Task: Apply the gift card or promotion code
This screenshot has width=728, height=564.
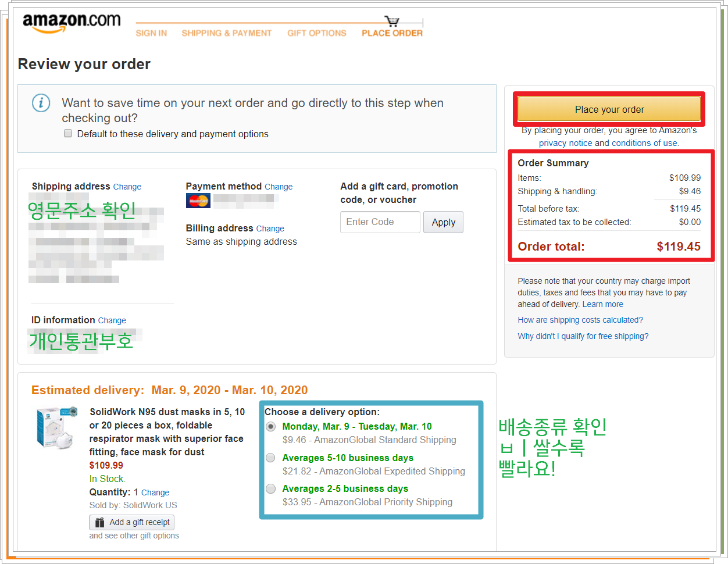Action: coord(444,222)
